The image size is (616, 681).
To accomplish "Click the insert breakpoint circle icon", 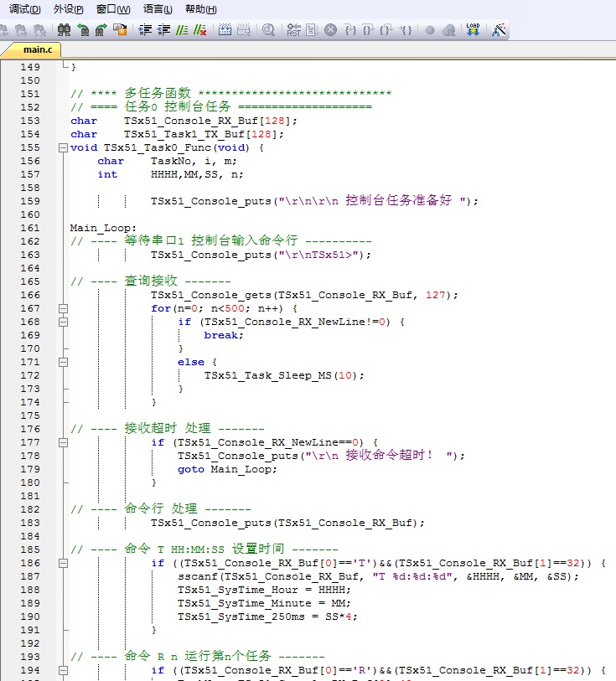I will (430, 30).
